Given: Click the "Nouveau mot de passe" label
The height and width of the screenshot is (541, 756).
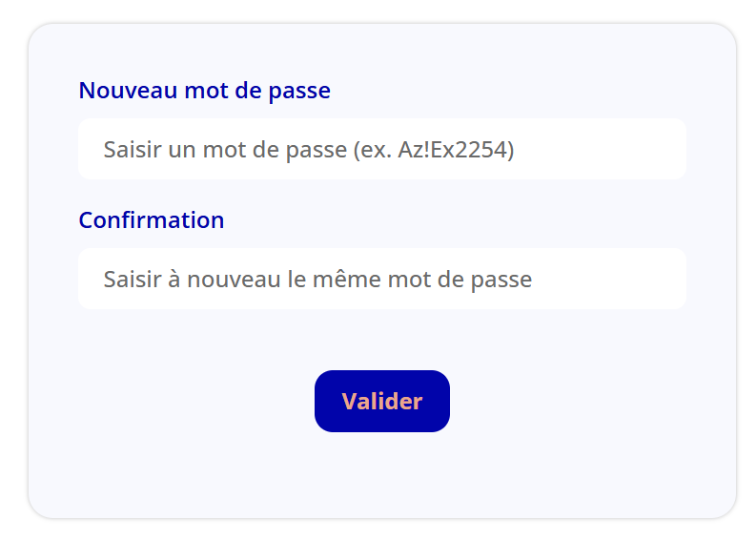Looking at the screenshot, I should [x=204, y=91].
